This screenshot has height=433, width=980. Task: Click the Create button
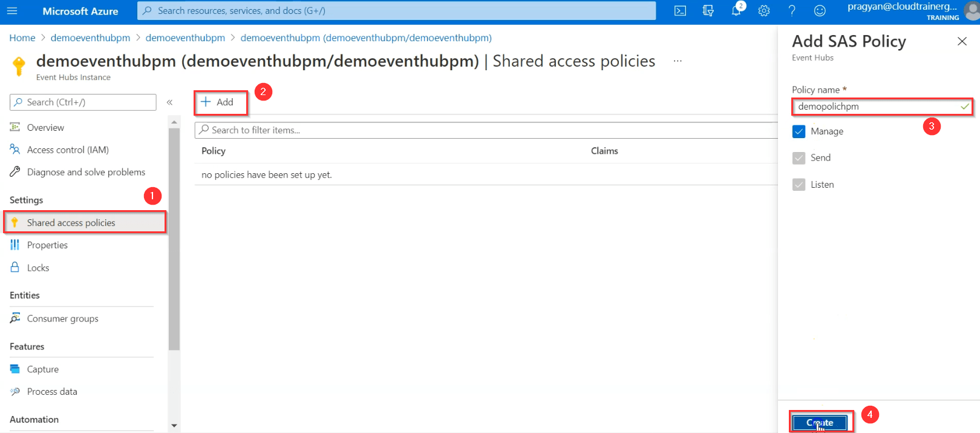[820, 423]
